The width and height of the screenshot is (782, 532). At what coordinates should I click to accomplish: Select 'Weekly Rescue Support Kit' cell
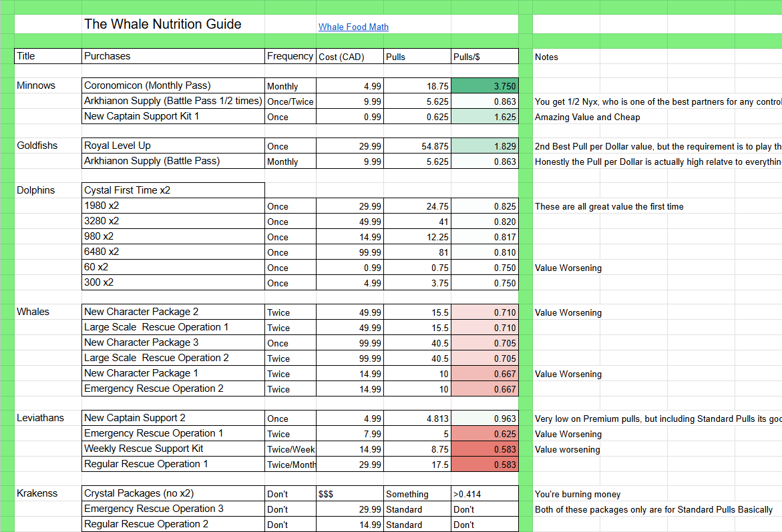click(x=173, y=449)
